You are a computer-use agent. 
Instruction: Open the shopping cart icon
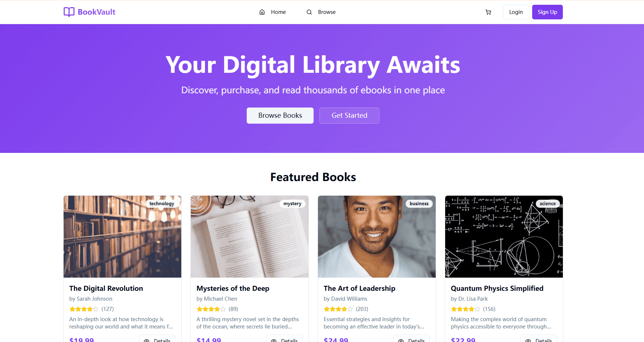pyautogui.click(x=488, y=12)
